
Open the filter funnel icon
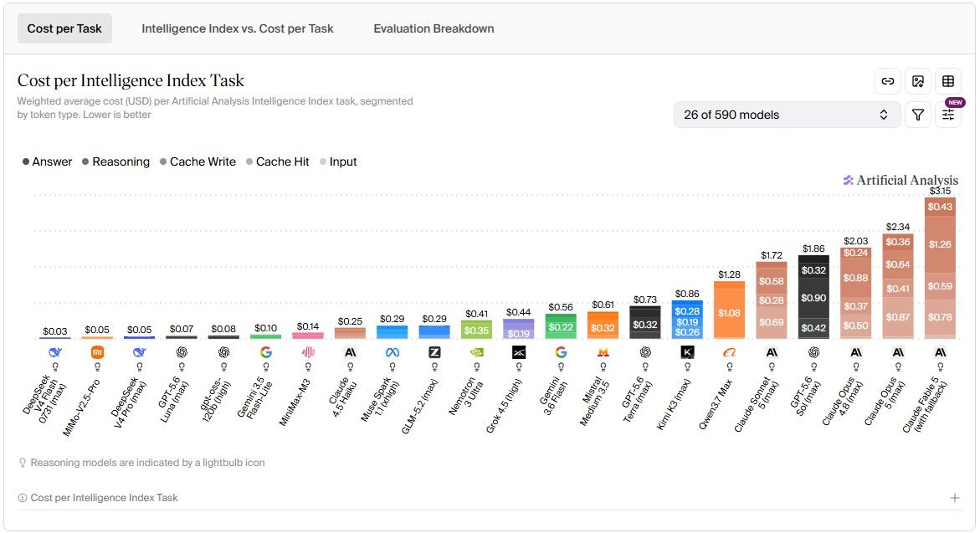pyautogui.click(x=918, y=115)
